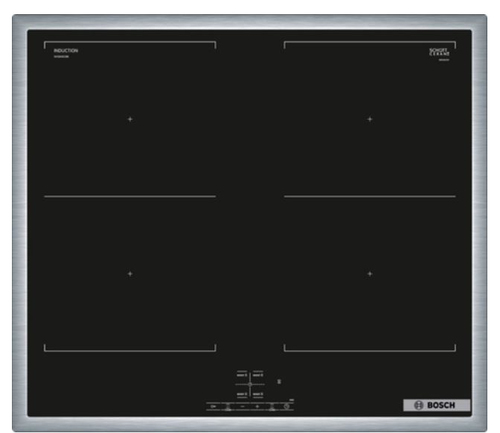This screenshot has height=433, width=500.
Task: Tap the small symbol right of the zone selector
Action: point(279,381)
